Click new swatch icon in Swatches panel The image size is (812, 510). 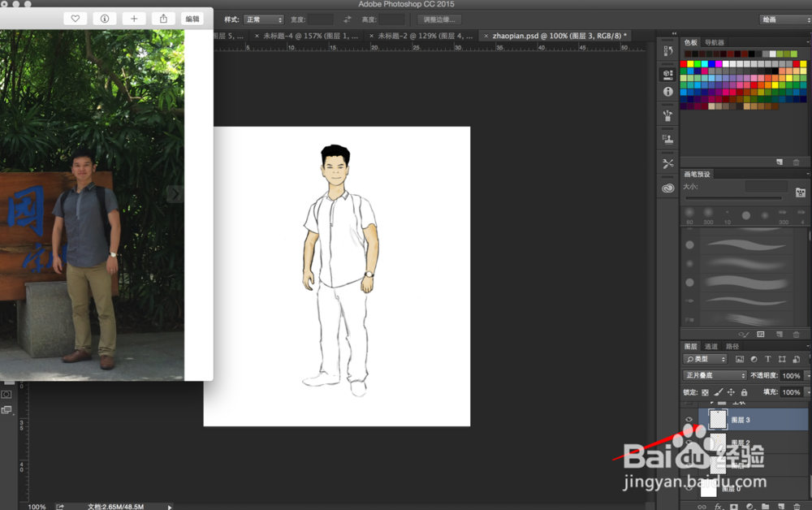(780, 162)
